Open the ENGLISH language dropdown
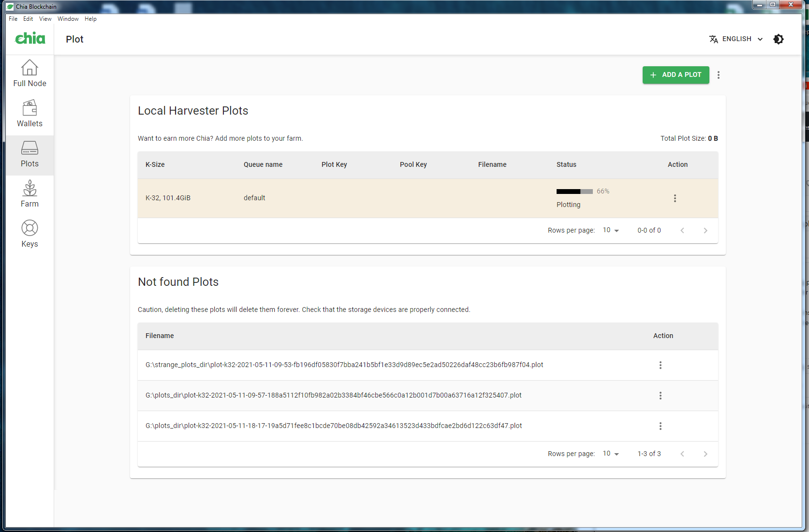Image resolution: width=809 pixels, height=532 pixels. click(x=735, y=39)
